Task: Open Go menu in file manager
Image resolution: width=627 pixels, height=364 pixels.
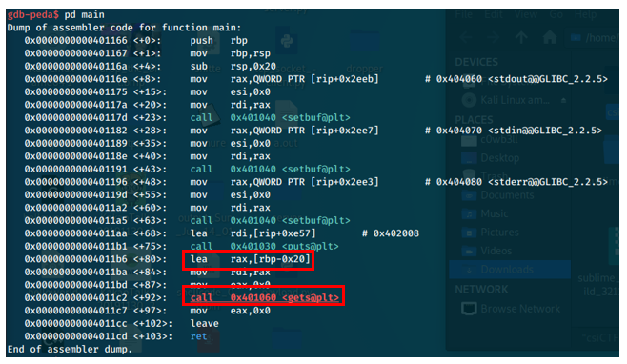Action: pyautogui.click(x=556, y=15)
